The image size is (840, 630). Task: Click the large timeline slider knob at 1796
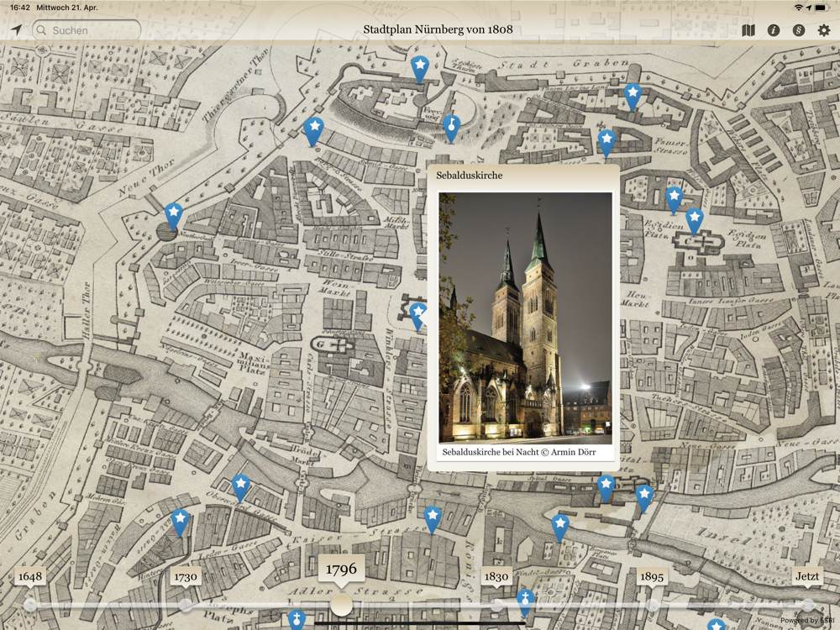(x=341, y=605)
